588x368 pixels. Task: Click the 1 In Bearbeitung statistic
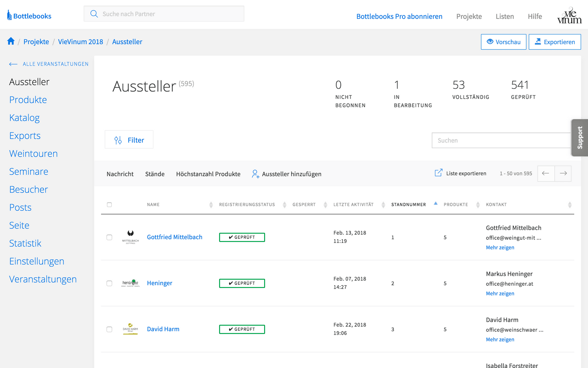pyautogui.click(x=413, y=93)
